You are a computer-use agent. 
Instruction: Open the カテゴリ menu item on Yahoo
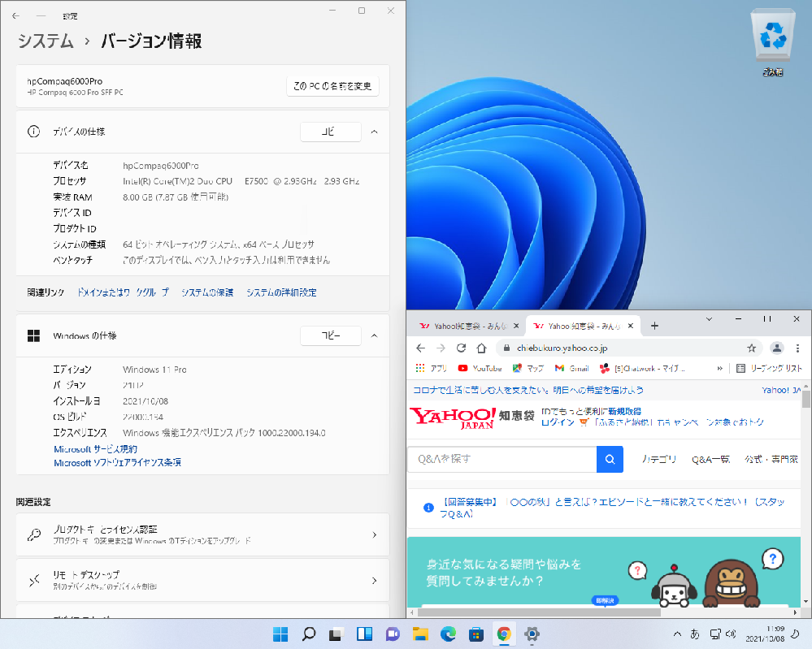click(x=659, y=459)
